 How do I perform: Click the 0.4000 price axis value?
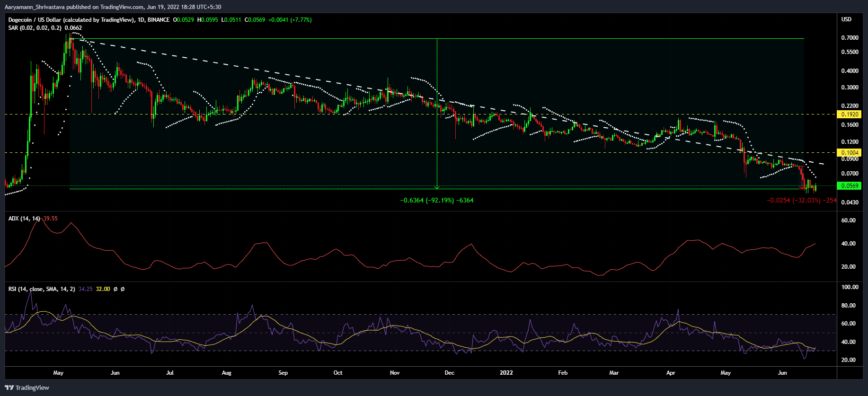coord(850,71)
